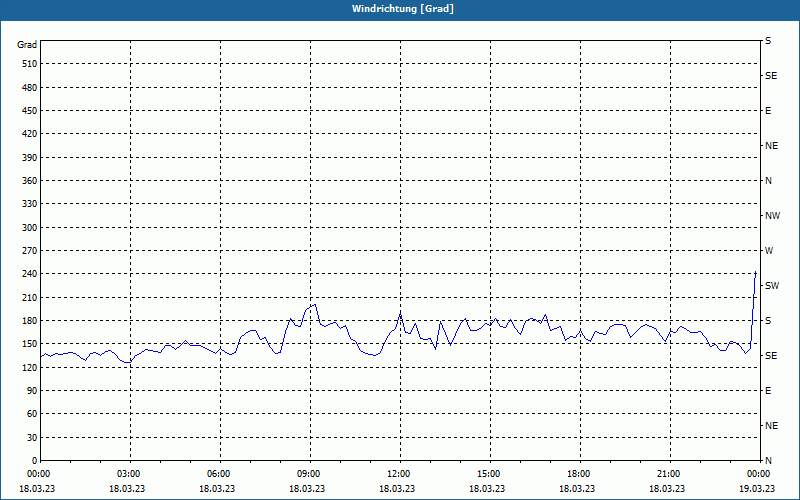Click the 240 y-axis label

coord(30,273)
